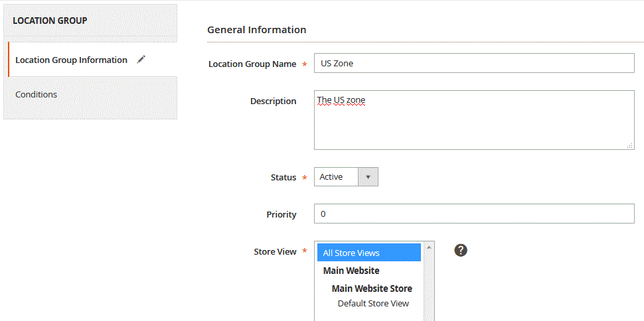This screenshot has width=644, height=321.
Task: Click the pencil edit icon beside Location Group Information
Action: [x=141, y=60]
